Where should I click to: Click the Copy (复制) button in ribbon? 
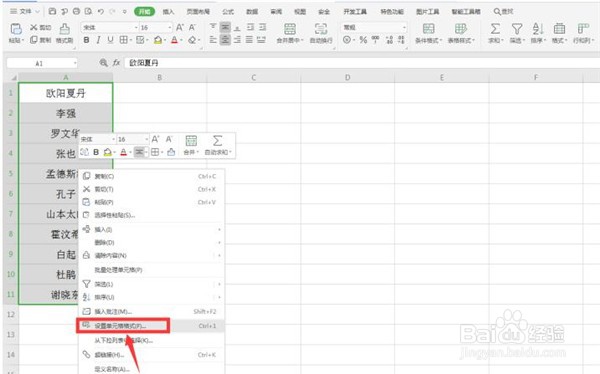pos(40,40)
